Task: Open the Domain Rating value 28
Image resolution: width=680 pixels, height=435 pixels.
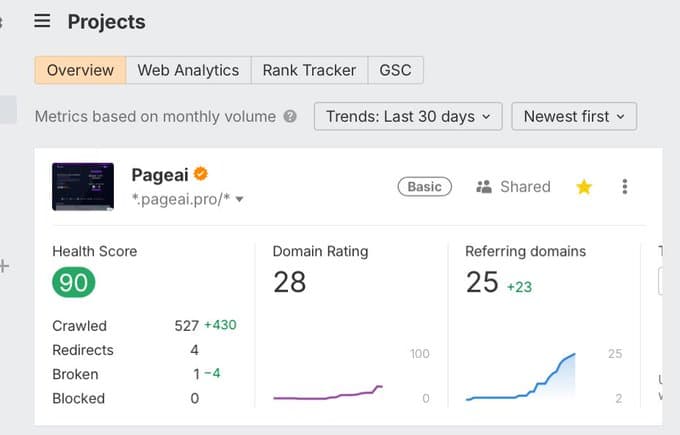Action: pos(289,282)
